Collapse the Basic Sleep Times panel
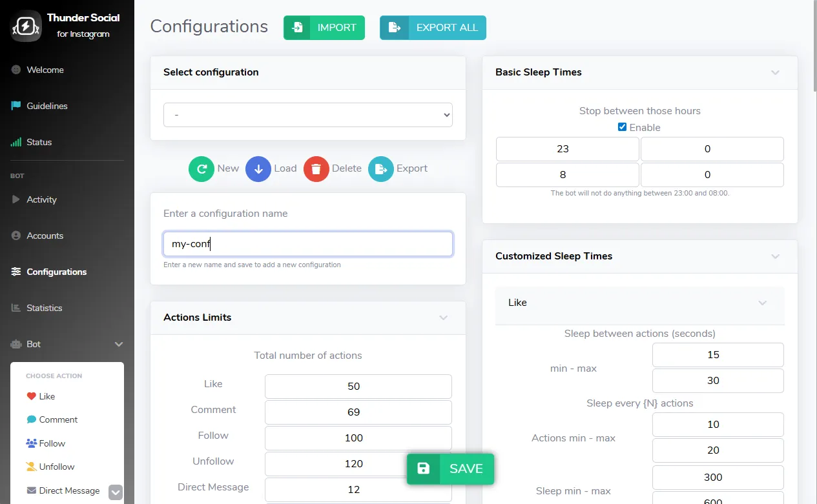Image resolution: width=817 pixels, height=504 pixels. pos(776,72)
